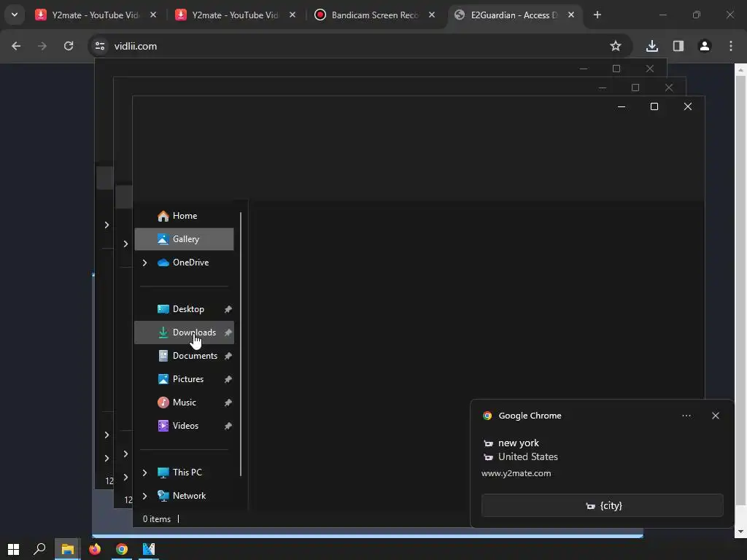
Task: Open Music folder in sidebar
Action: tap(185, 402)
